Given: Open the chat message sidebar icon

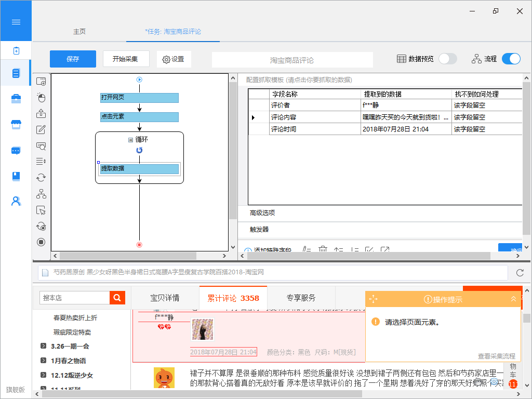Looking at the screenshot, I should pyautogui.click(x=16, y=151).
